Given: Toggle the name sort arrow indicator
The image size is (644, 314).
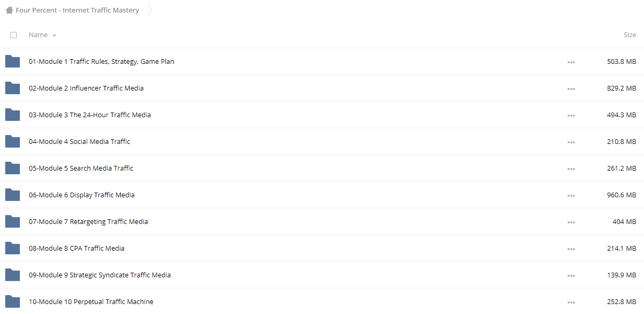Looking at the screenshot, I should pyautogui.click(x=54, y=35).
